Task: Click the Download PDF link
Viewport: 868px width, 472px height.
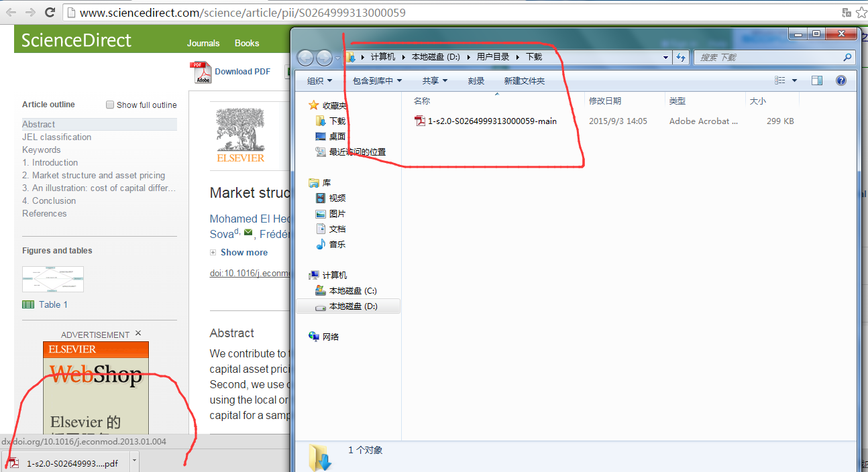Action: [242, 72]
